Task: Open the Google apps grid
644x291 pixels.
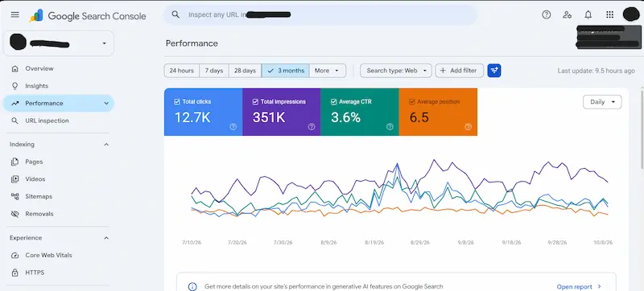Action: point(609,14)
